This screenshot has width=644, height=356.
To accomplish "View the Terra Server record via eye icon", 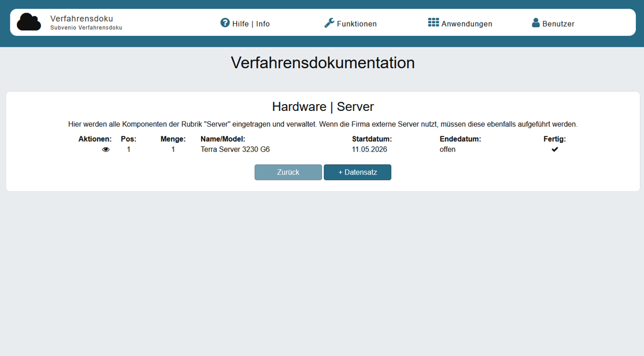I will (x=106, y=150).
